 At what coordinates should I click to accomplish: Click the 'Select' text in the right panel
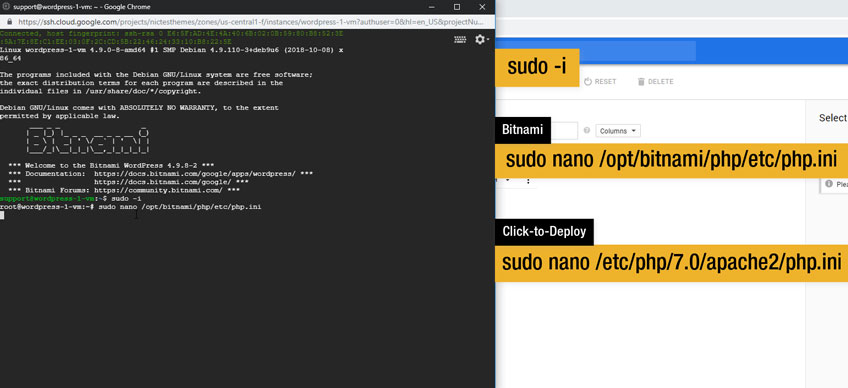coord(833,118)
